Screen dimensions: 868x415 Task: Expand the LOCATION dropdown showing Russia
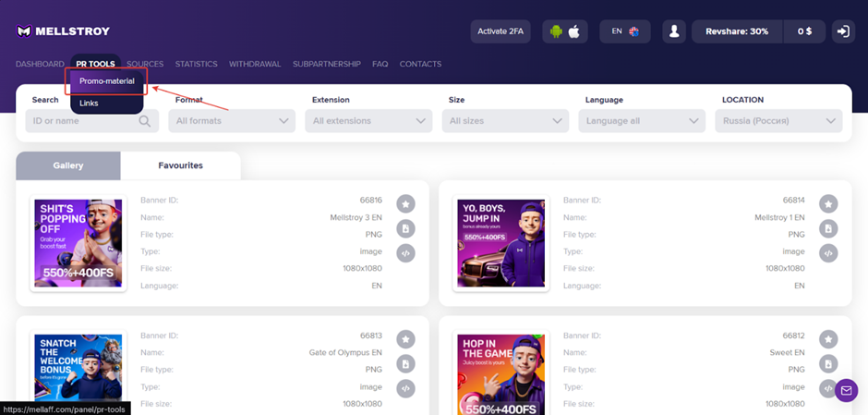(x=778, y=121)
